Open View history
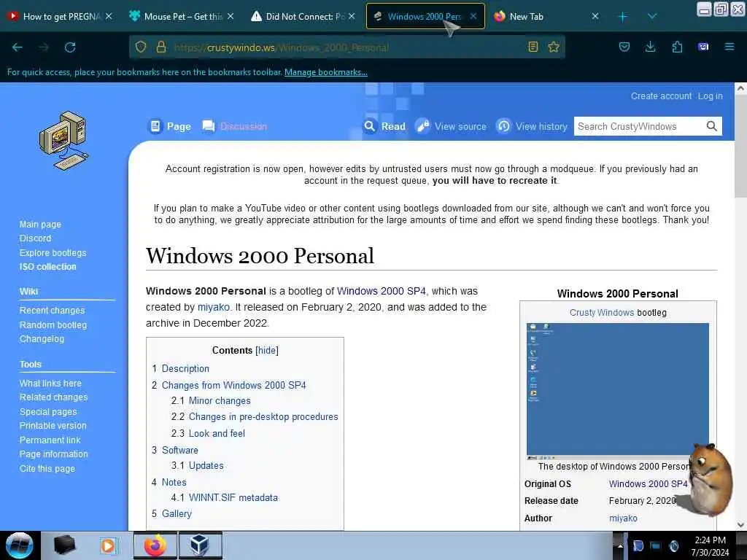Image resolution: width=747 pixels, height=560 pixels. click(x=532, y=126)
